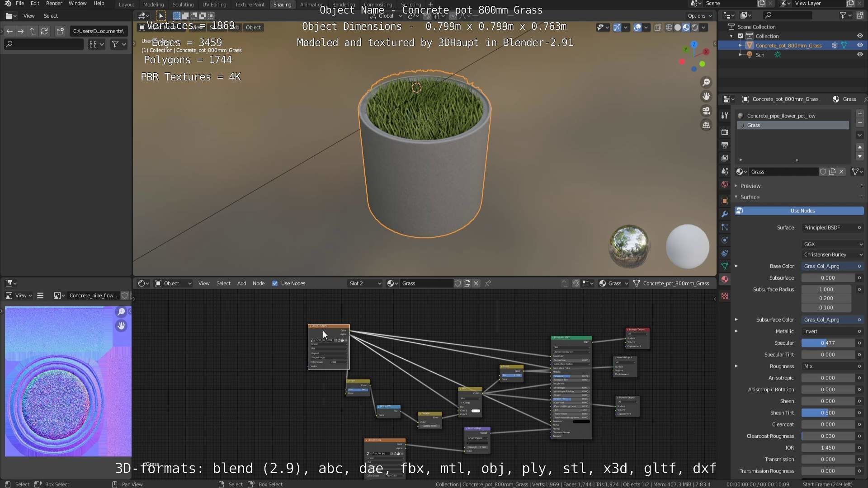Image resolution: width=868 pixels, height=488 pixels.
Task: Hide the Sun light with its eye icon
Action: point(860,55)
